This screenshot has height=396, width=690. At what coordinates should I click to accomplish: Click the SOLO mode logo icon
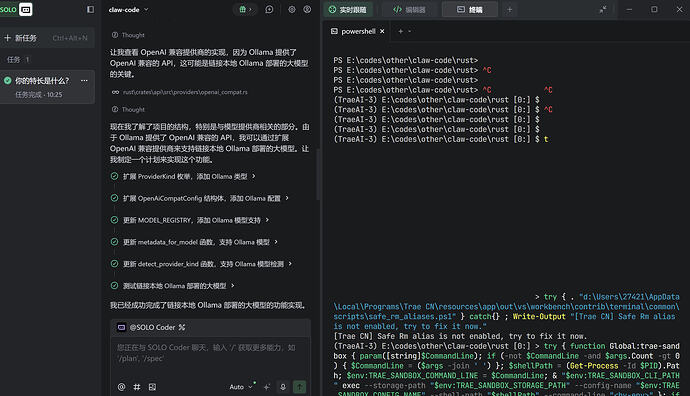(x=26, y=9)
